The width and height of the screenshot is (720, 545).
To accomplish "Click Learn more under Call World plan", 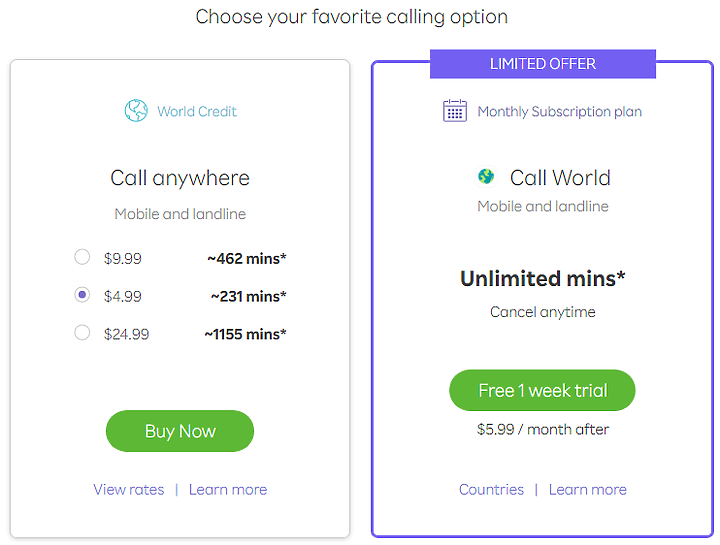I will pyautogui.click(x=588, y=489).
